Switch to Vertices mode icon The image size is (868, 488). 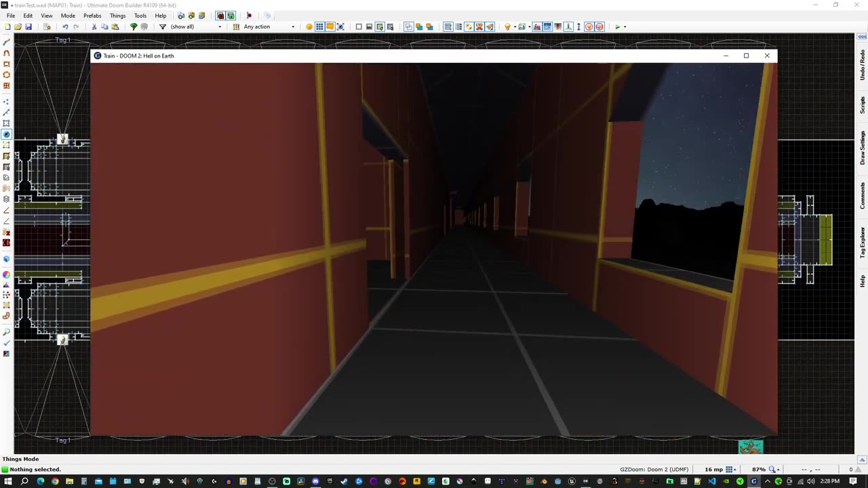7,102
